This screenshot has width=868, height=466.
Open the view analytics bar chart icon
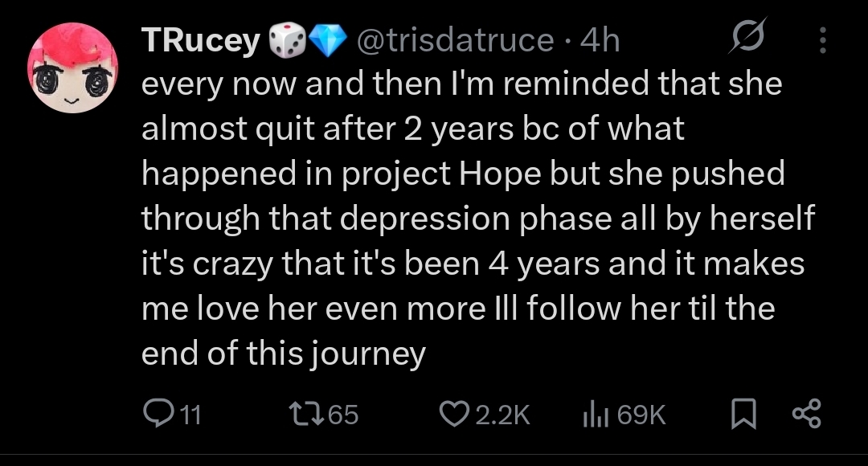click(x=596, y=414)
